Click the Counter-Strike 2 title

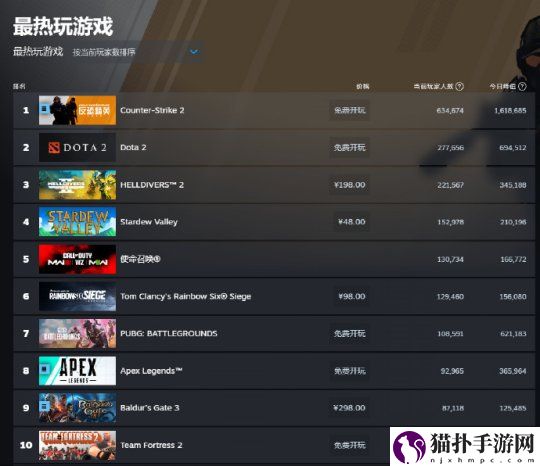(x=152, y=110)
